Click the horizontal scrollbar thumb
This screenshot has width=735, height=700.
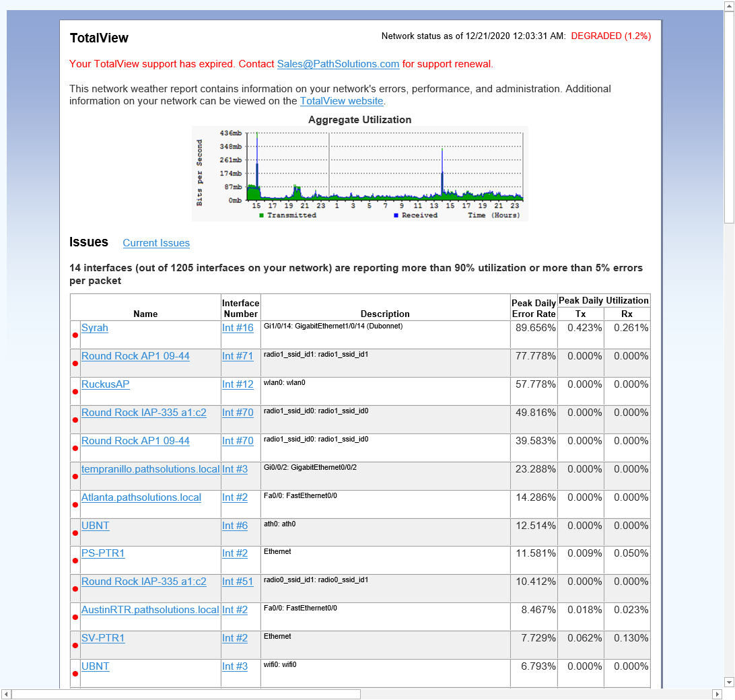(x=186, y=694)
